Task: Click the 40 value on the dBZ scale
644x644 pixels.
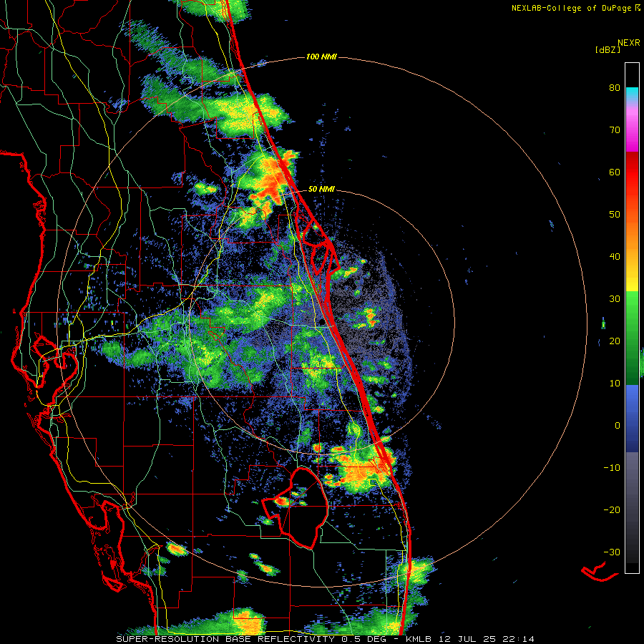Action: click(x=615, y=257)
